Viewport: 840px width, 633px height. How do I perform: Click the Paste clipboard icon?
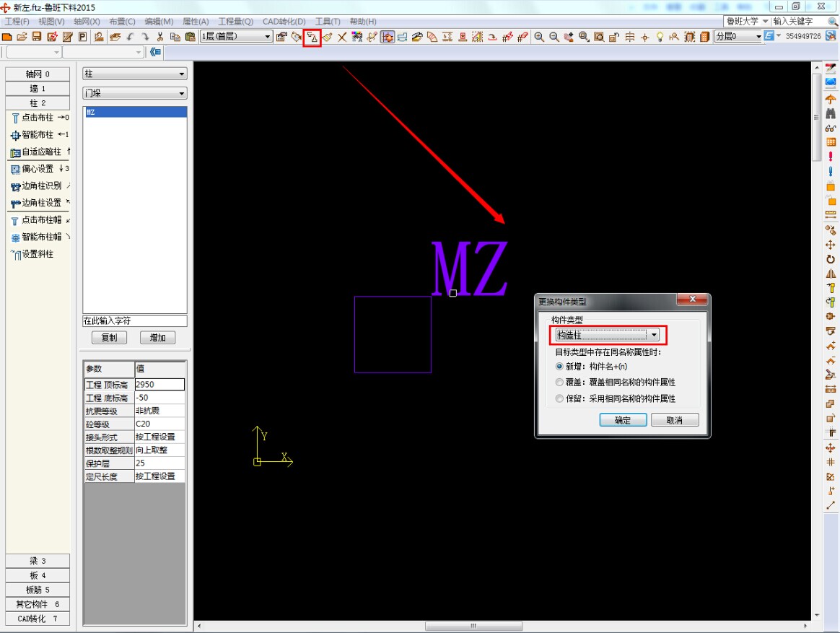pos(190,37)
